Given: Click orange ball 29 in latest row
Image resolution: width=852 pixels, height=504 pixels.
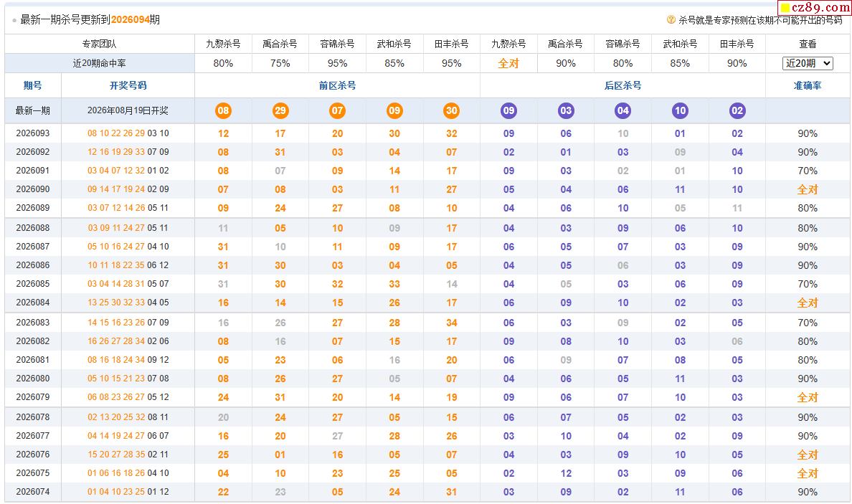Looking at the screenshot, I should (x=280, y=110).
